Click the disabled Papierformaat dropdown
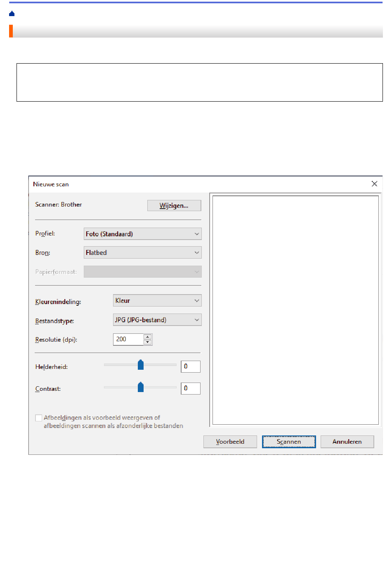Viewport: 392px width, 573px height. pyautogui.click(x=142, y=272)
